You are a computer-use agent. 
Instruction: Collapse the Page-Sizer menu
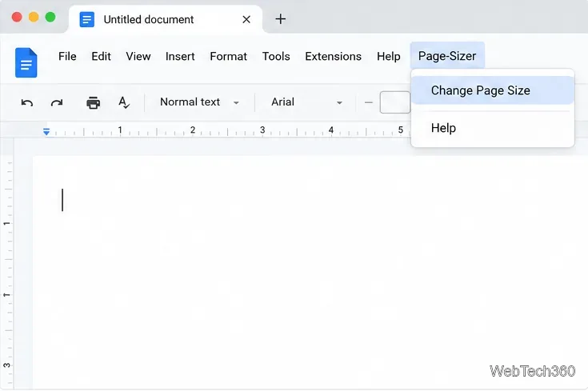(447, 56)
